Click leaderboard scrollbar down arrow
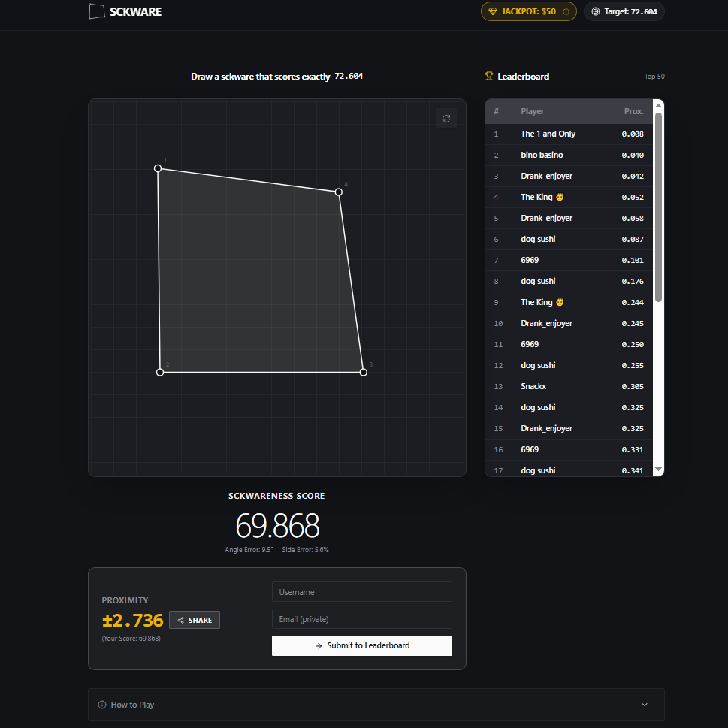The height and width of the screenshot is (728, 728). pyautogui.click(x=658, y=470)
